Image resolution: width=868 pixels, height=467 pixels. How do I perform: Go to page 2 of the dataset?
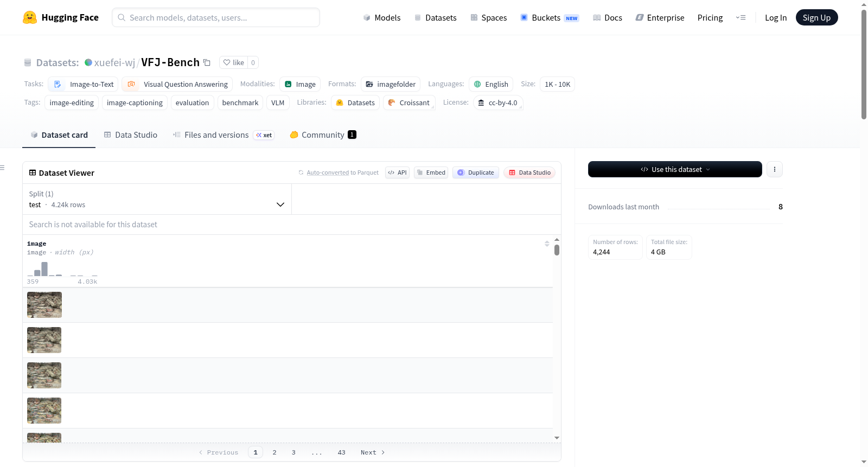coord(275,452)
